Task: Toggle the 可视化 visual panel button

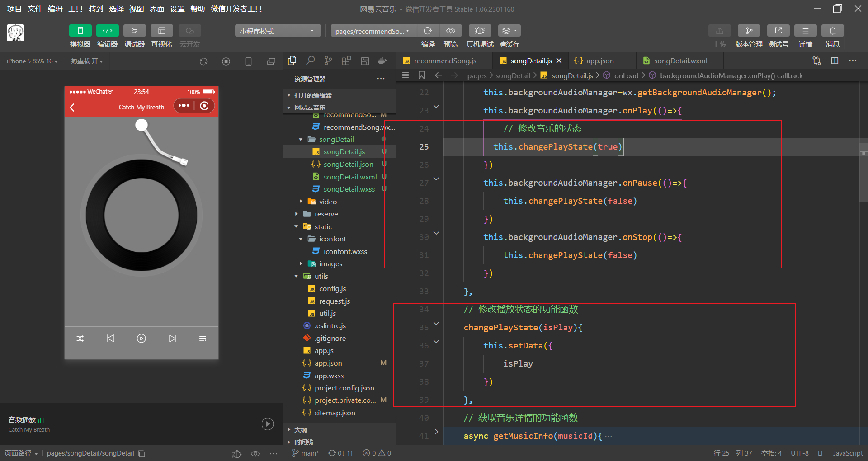Action: pyautogui.click(x=162, y=31)
